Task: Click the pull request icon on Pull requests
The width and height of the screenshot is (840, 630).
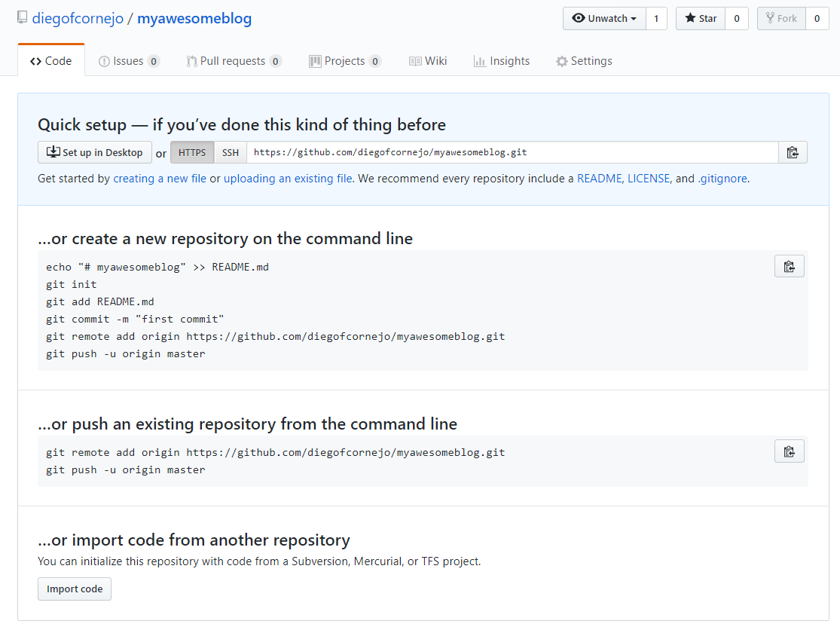Action: (x=191, y=60)
